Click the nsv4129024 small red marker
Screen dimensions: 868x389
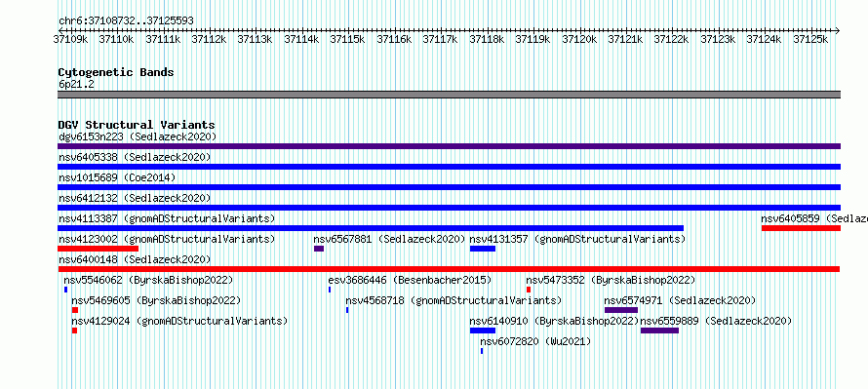pos(75,331)
